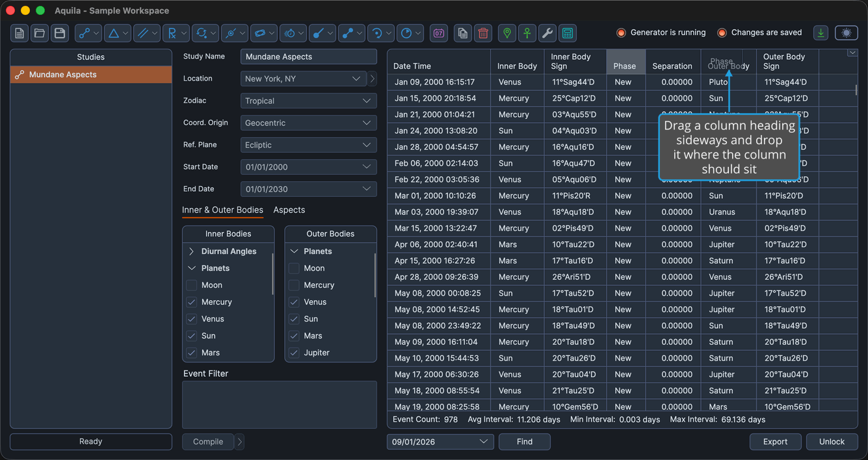Uncheck Jupiter in the Outer Bodies list
The width and height of the screenshot is (868, 460).
[294, 353]
